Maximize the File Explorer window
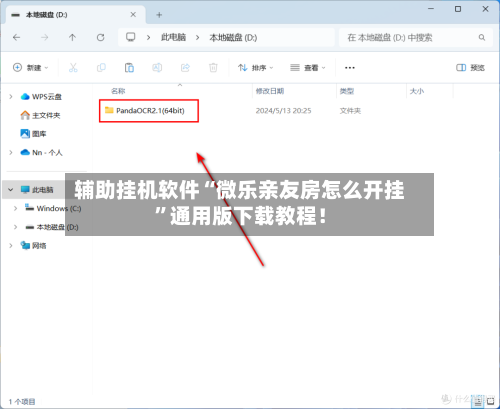Screen dimensions: 500x409 458,9
